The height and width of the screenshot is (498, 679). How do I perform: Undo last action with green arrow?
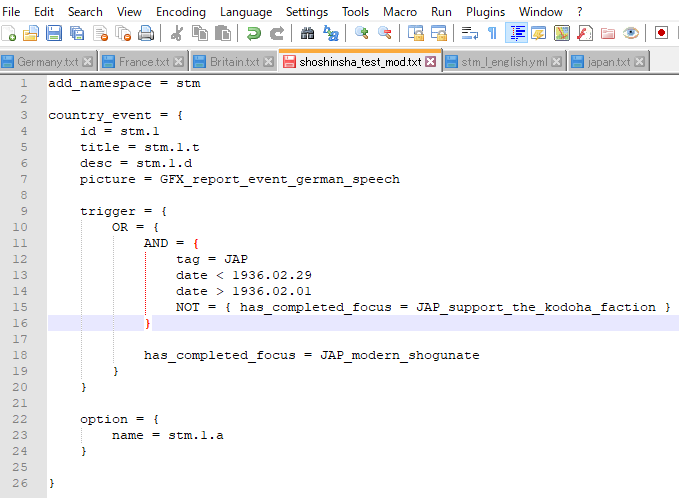(x=254, y=33)
